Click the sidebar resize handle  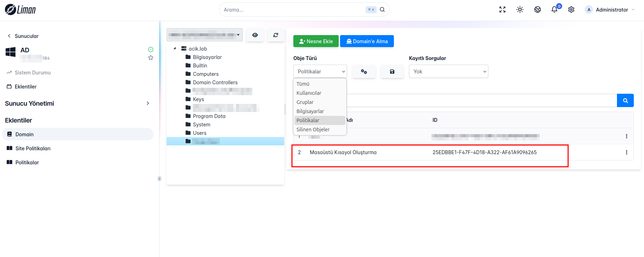click(x=160, y=179)
